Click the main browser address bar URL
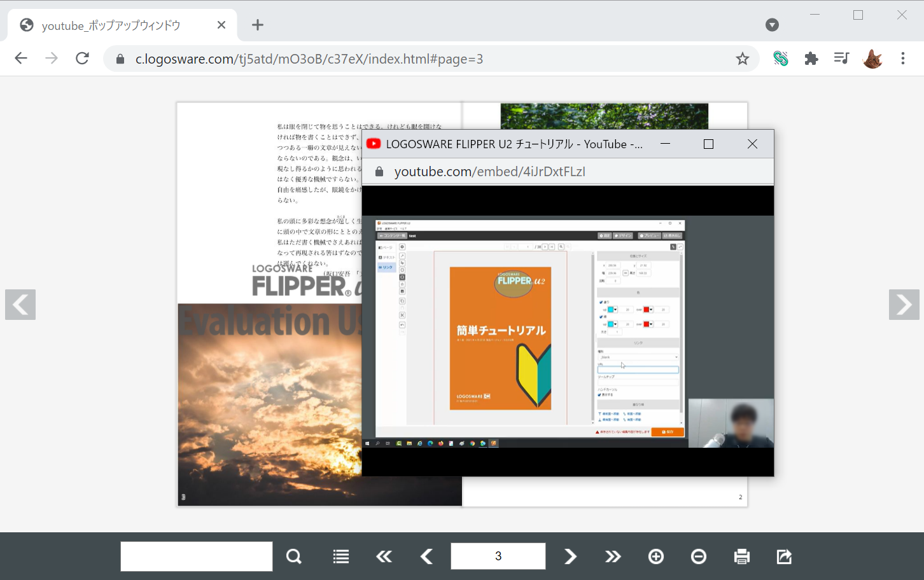The width and height of the screenshot is (924, 580). (309, 59)
